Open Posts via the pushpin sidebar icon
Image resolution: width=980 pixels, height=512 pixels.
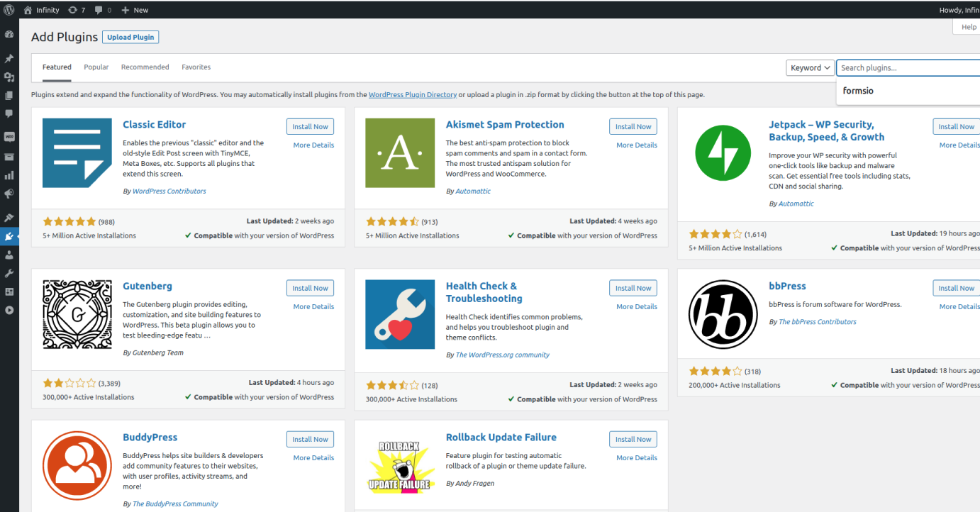point(9,58)
